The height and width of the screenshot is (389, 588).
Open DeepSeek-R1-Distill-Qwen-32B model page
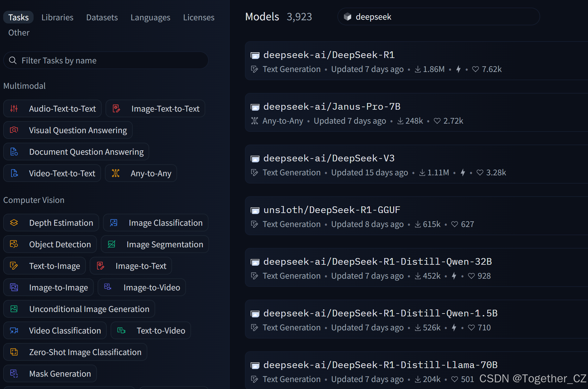(378, 262)
